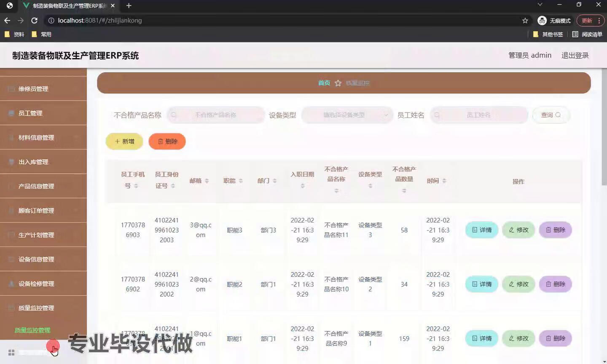Image resolution: width=607 pixels, height=364 pixels.
Task: Expand 产品信息管理 sidebar menu
Action: tap(43, 186)
